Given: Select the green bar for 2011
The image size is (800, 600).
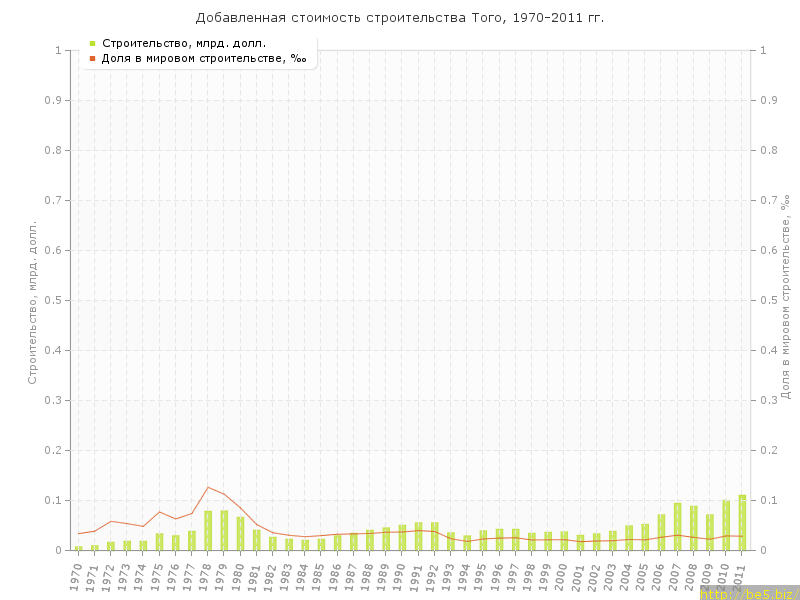Looking at the screenshot, I should [742, 523].
